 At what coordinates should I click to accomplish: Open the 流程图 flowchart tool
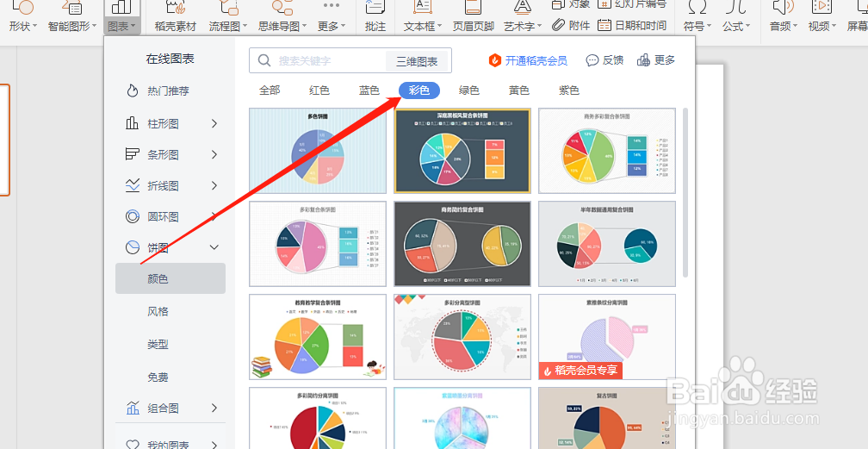click(228, 16)
